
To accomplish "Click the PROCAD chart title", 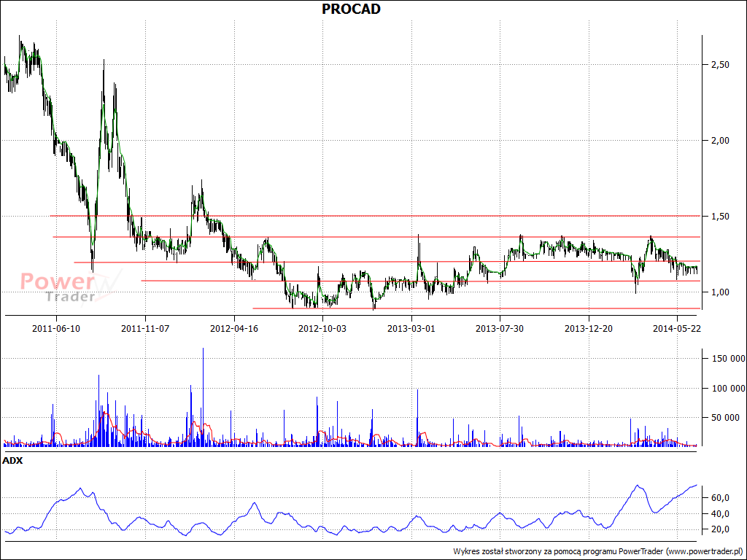I will tap(351, 9).
